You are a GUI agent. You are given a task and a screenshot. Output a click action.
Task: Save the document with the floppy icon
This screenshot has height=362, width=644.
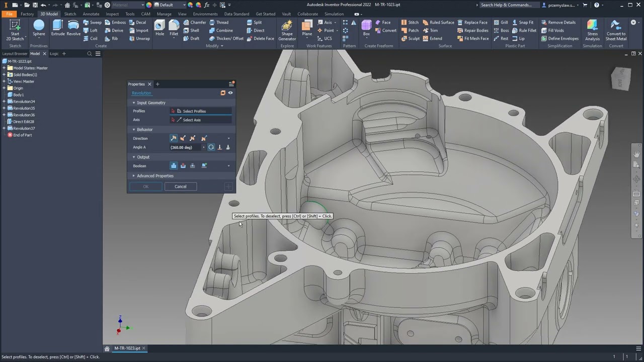click(35, 5)
